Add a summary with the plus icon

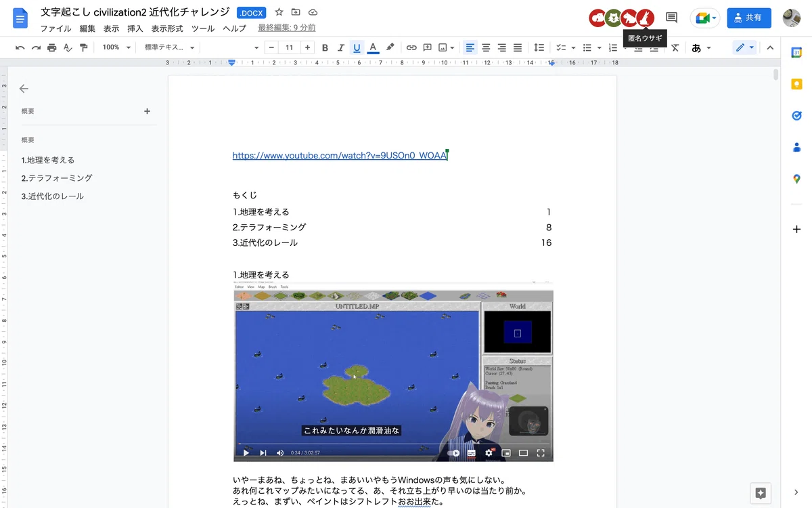(147, 111)
